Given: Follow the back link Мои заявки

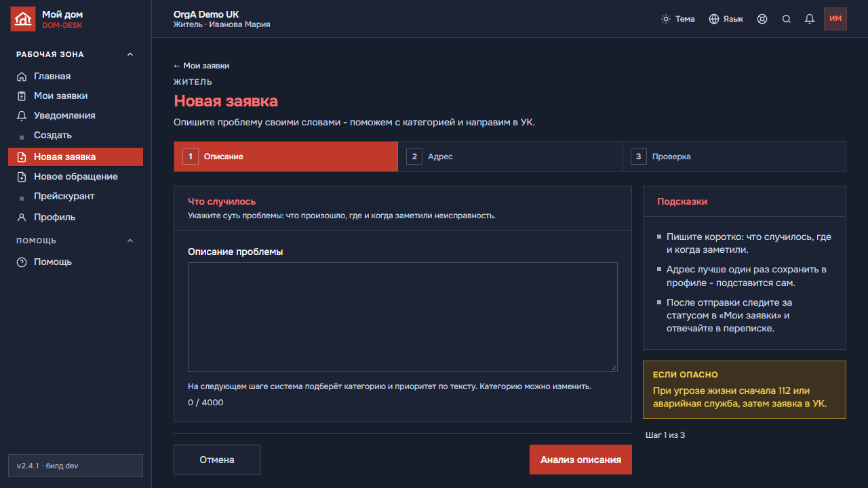Looking at the screenshot, I should [201, 66].
